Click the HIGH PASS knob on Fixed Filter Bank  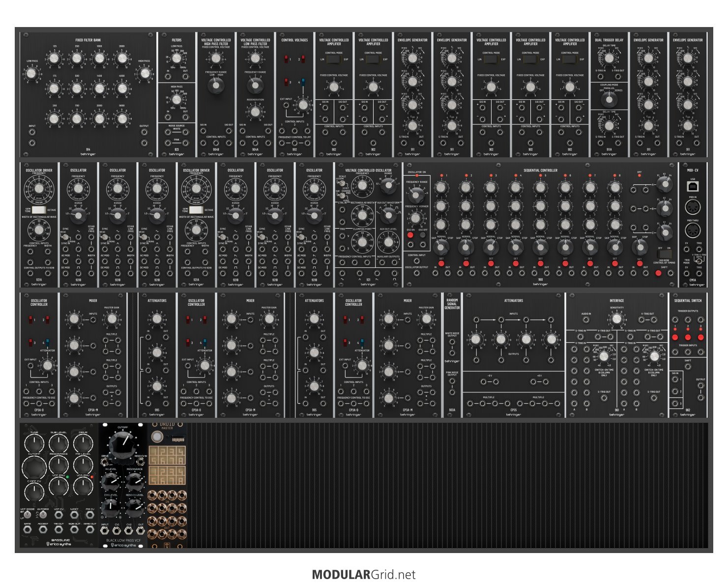click(x=144, y=74)
